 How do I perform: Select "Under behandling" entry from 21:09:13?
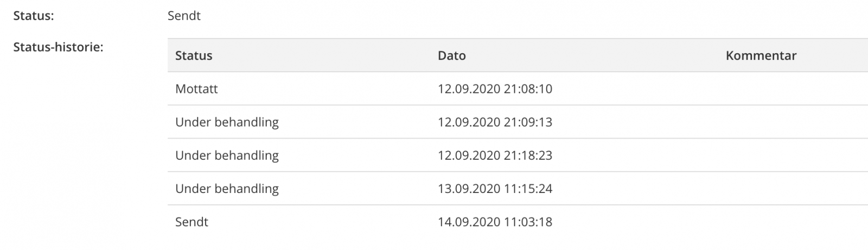pos(227,122)
